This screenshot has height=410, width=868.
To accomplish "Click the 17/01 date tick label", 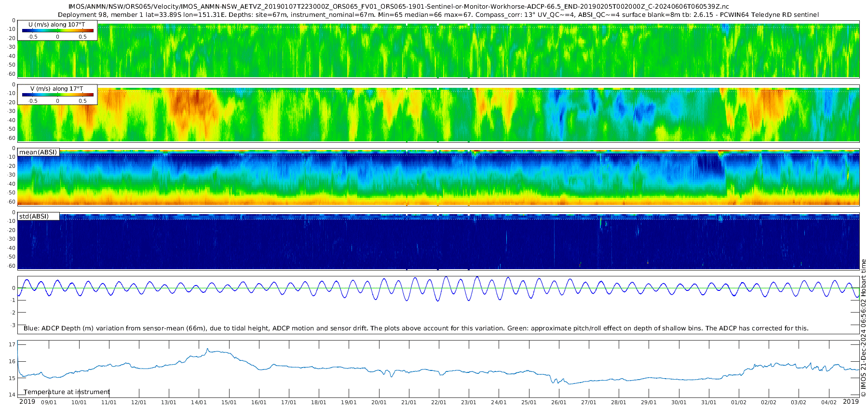I will pyautogui.click(x=289, y=402).
